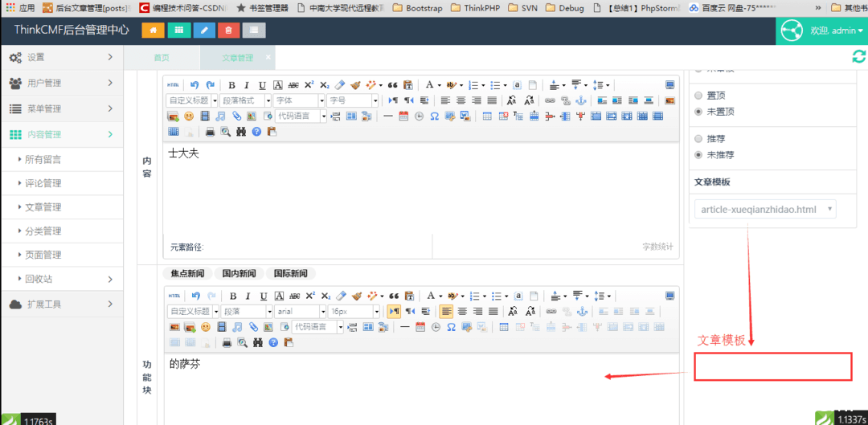Toggle bold in 功能块 editor
868x425 pixels.
pos(233,296)
